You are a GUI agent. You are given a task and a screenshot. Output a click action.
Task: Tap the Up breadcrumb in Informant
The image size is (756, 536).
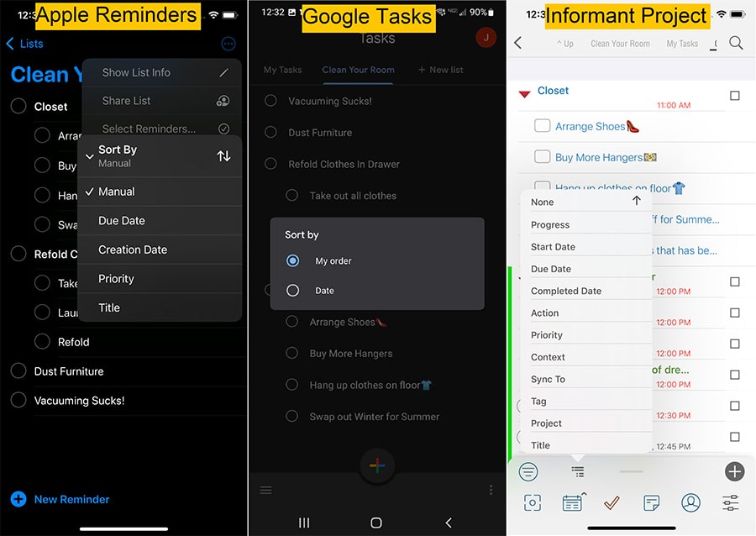tap(565, 44)
